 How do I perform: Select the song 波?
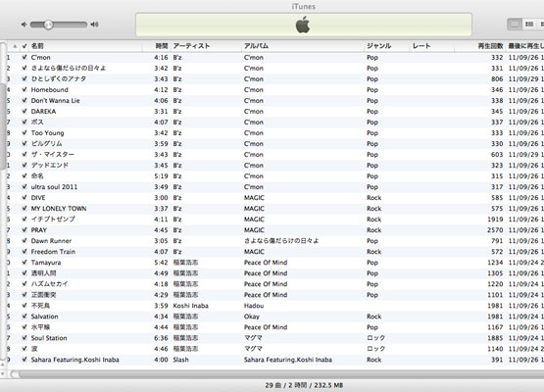point(34,349)
